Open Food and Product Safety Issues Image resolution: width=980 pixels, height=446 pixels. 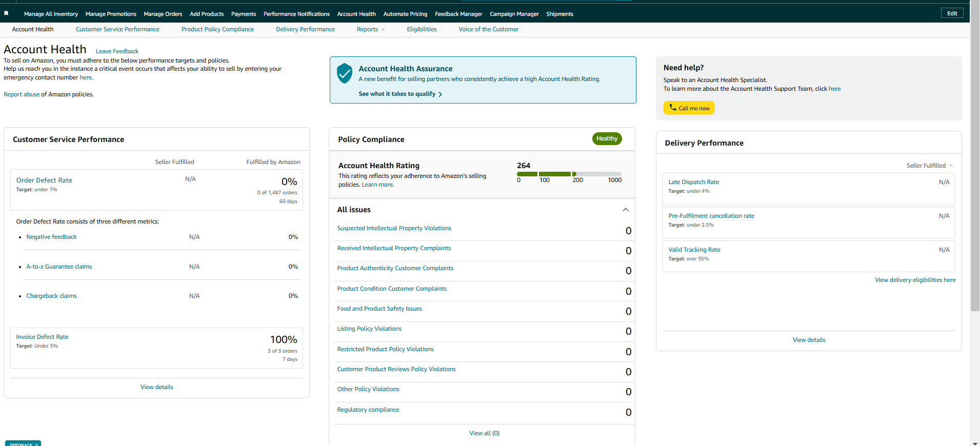point(379,309)
